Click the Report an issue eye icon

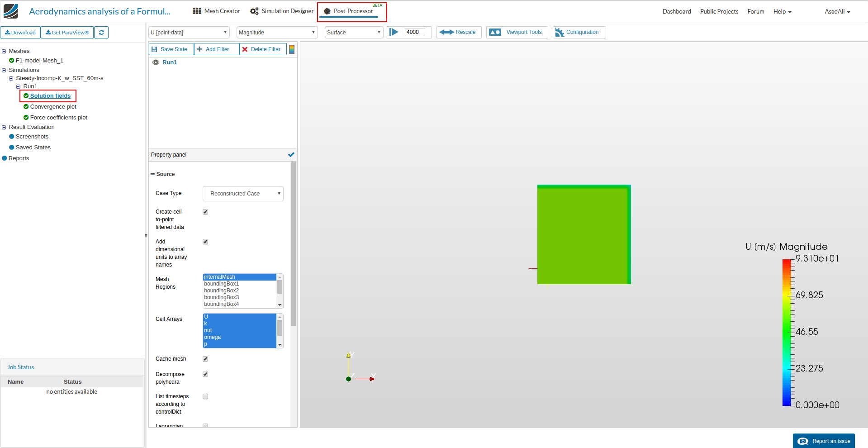pos(803,441)
